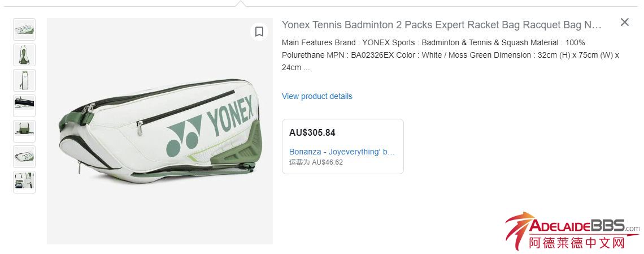
Task: Close the product preview panel
Action: (x=624, y=22)
